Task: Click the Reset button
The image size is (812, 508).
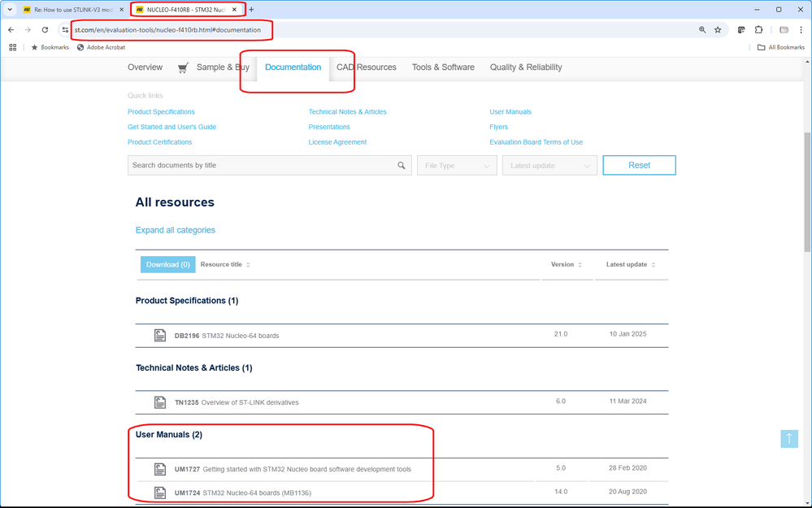Action: point(639,165)
